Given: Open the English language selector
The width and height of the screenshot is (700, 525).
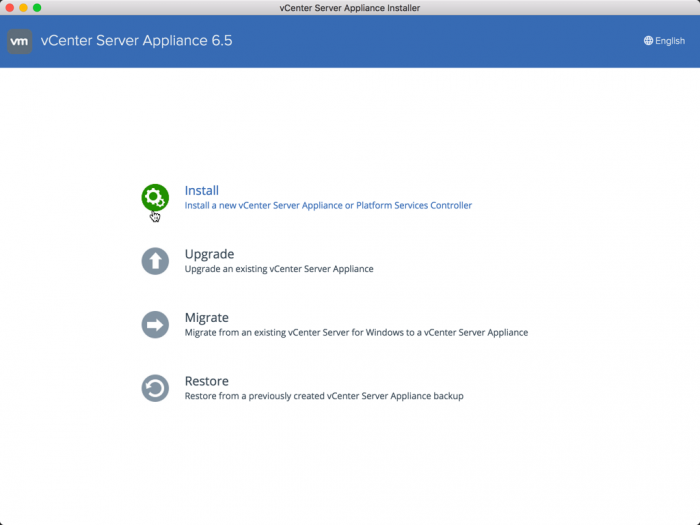Looking at the screenshot, I should click(x=664, y=41).
